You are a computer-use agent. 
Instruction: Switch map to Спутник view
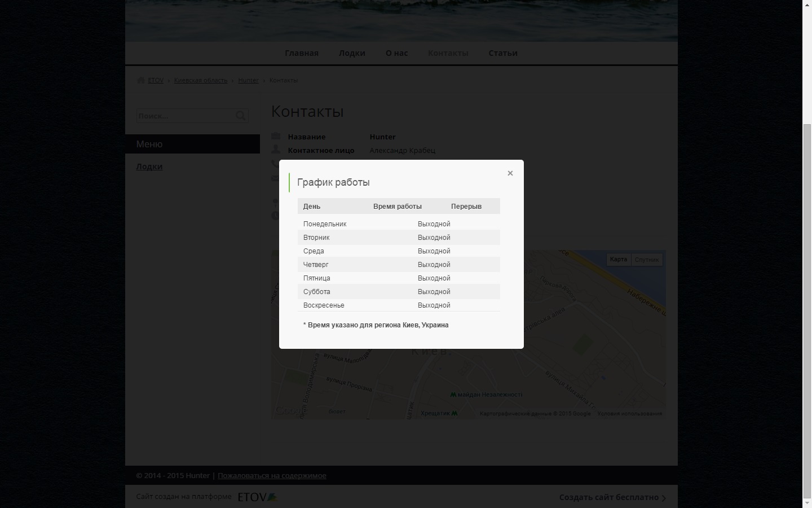click(x=646, y=260)
